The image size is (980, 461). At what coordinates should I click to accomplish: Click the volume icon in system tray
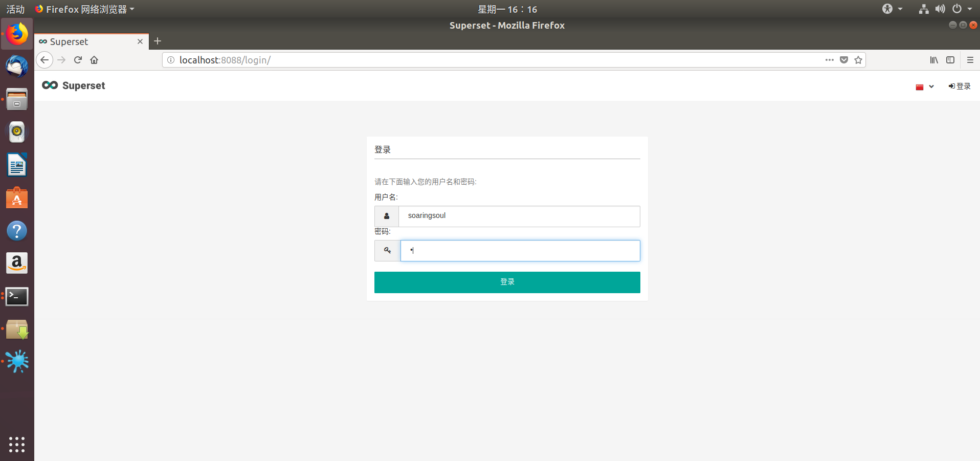[x=940, y=9]
